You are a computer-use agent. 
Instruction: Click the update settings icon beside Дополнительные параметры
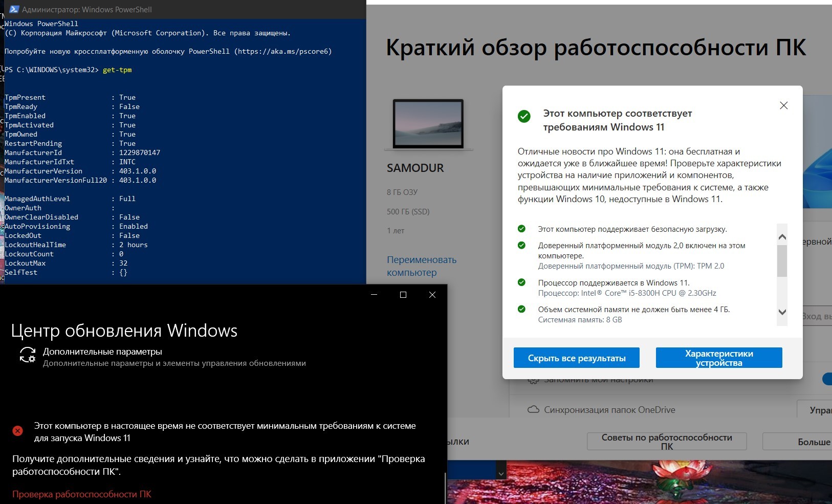(x=27, y=355)
